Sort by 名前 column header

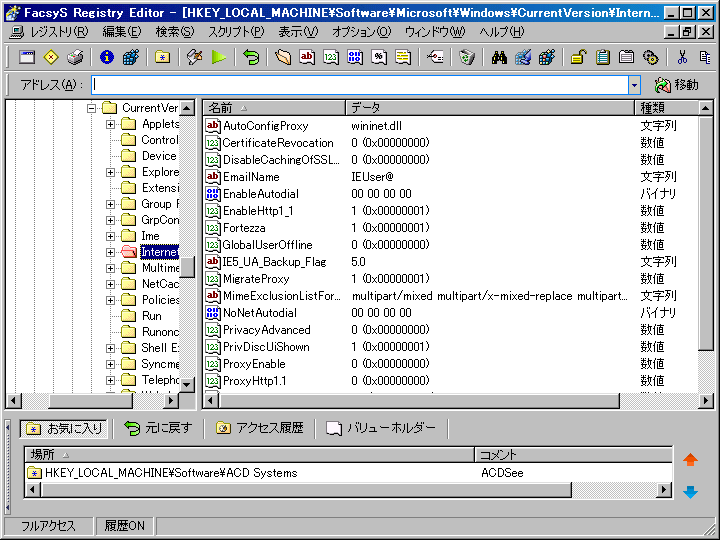coord(274,108)
